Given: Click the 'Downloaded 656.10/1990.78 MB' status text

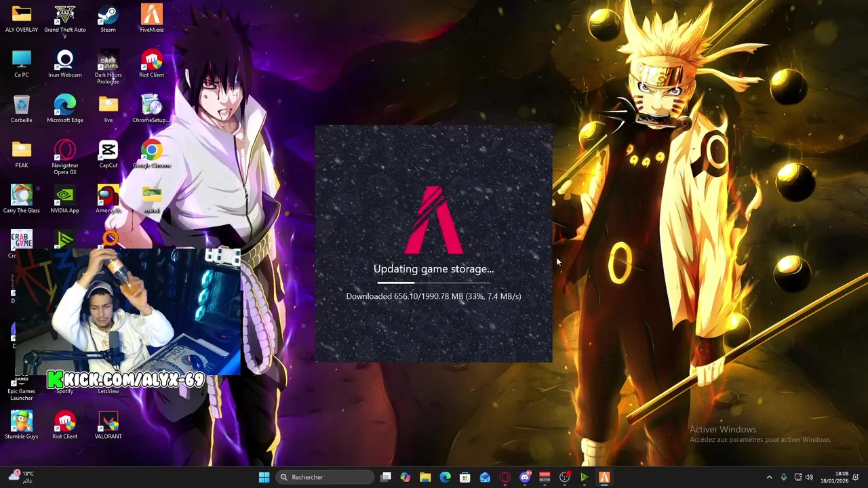Looking at the screenshot, I should pos(433,296).
